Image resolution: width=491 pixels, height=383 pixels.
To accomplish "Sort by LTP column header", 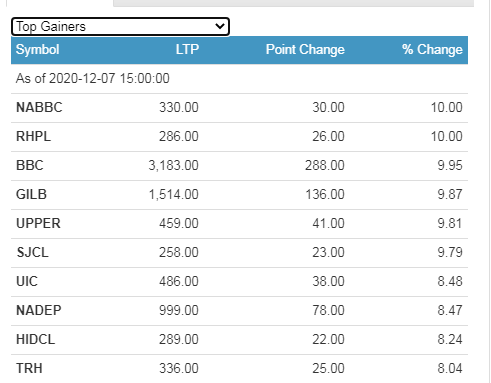I will click(187, 49).
